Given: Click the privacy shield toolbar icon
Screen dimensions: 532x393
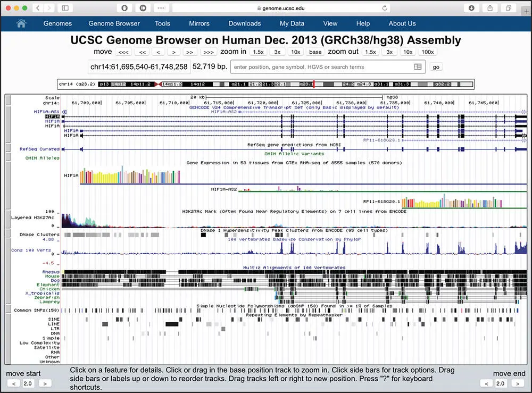Looking at the screenshot, I should coord(124,8).
